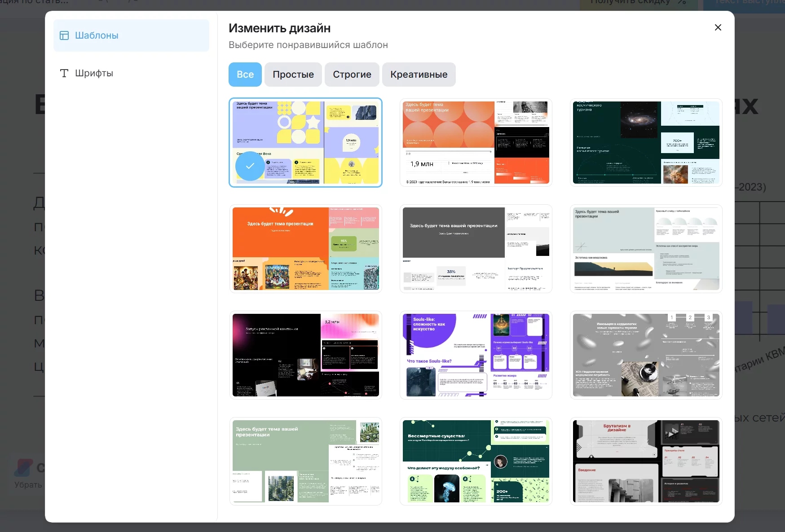
Task: Select the Все filter tab
Action: point(245,75)
